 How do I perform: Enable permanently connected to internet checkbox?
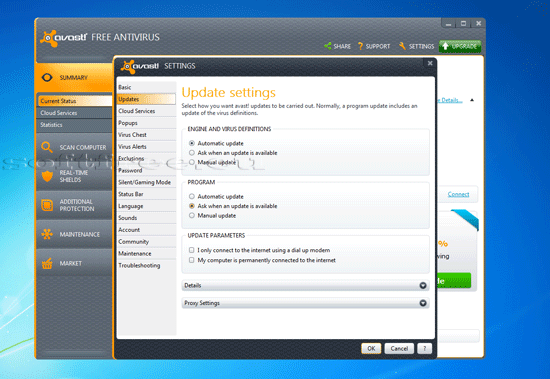pyautogui.click(x=192, y=260)
